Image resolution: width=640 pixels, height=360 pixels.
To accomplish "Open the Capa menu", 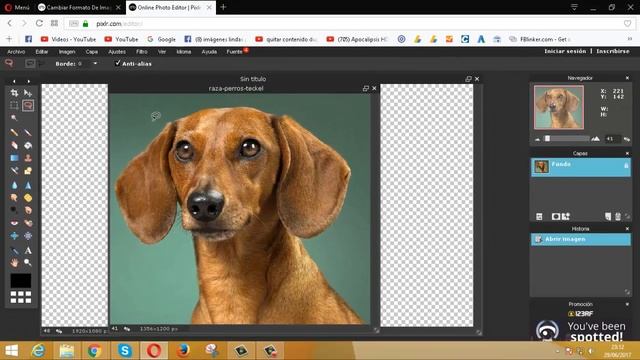I will [x=91, y=52].
